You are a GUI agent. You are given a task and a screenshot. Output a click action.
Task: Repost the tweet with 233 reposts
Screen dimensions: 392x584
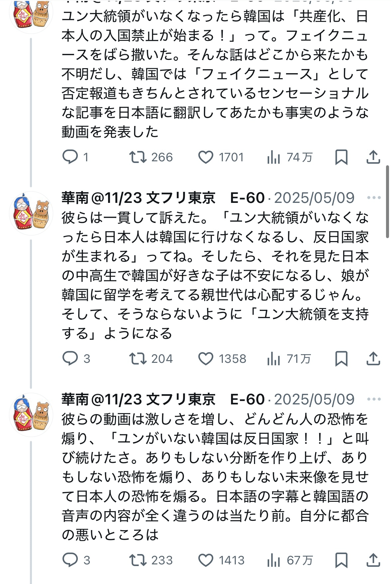138,560
